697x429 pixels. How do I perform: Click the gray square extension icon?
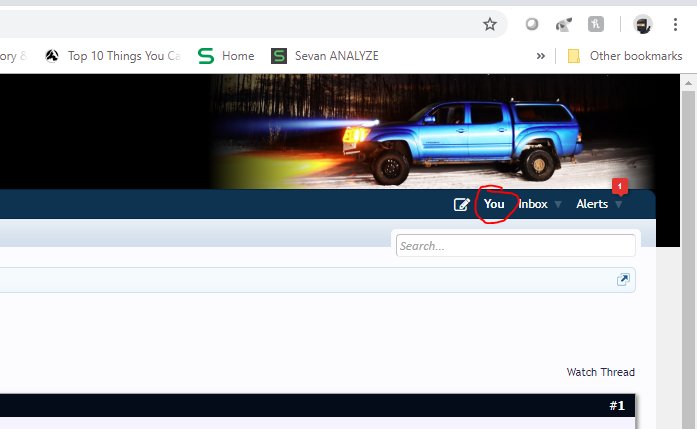click(x=596, y=24)
